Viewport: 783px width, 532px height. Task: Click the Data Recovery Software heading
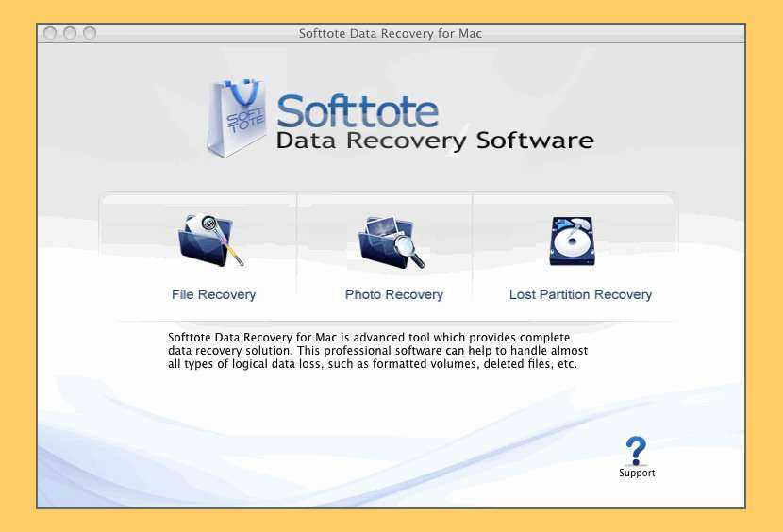click(434, 141)
